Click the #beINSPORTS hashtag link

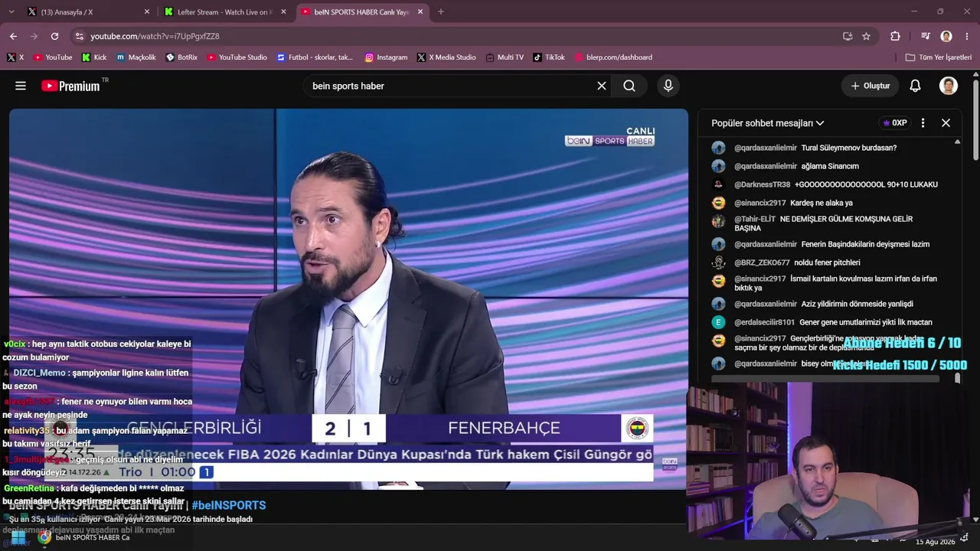[229, 505]
